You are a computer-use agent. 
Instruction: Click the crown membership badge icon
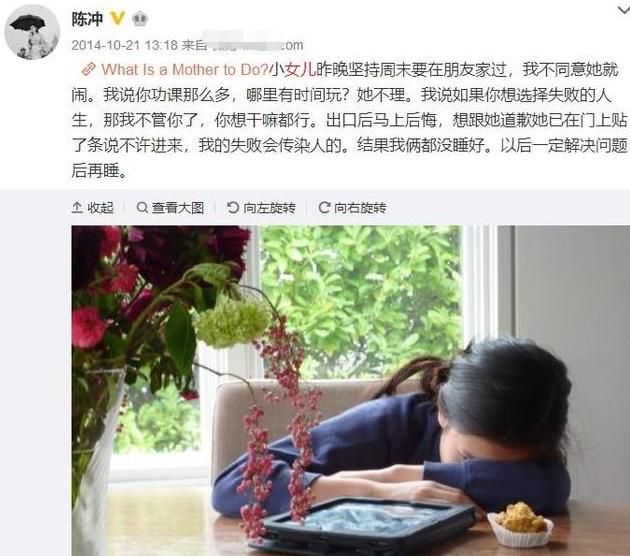click(139, 18)
